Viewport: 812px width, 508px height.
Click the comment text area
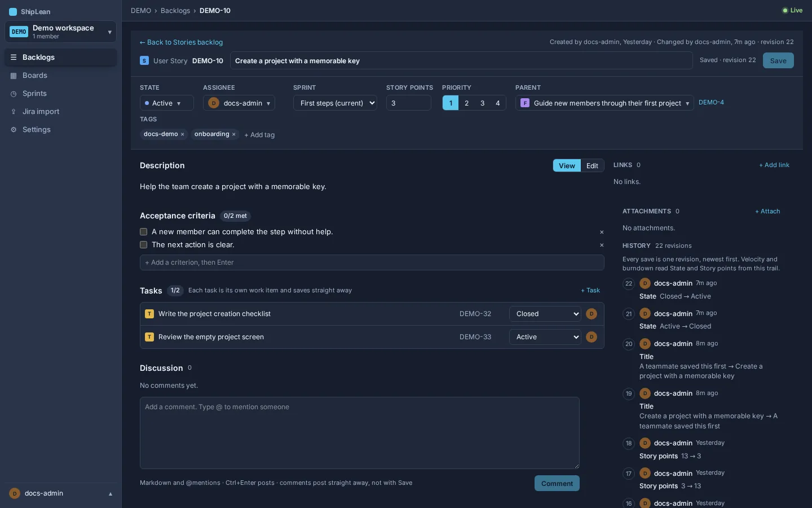(x=360, y=433)
